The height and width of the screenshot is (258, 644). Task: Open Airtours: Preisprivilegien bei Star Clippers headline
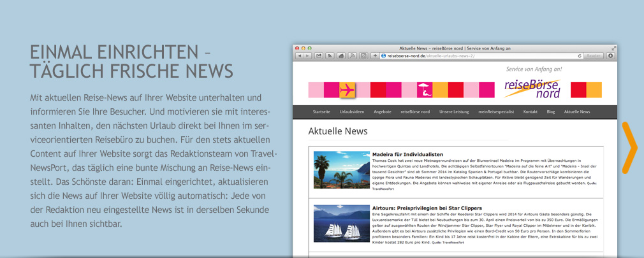tap(427, 208)
